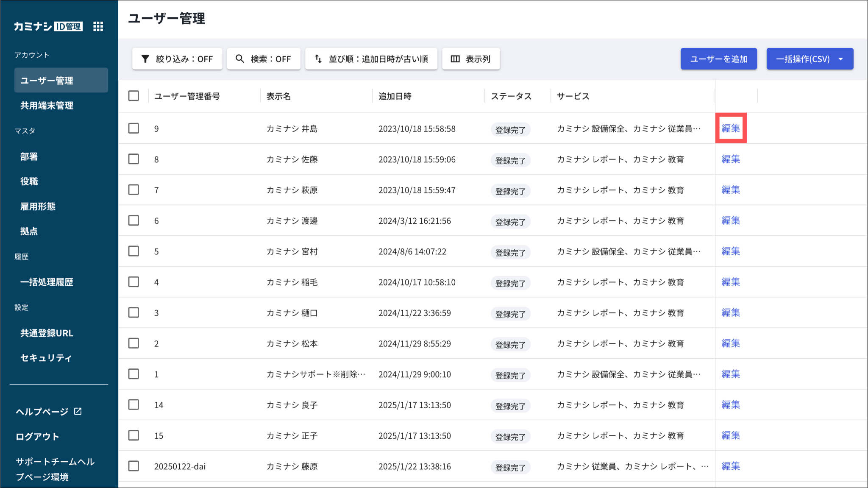Viewport: 868px width, 488px height.
Task: Click the カミナシ ID管理 logo
Action: (48, 26)
